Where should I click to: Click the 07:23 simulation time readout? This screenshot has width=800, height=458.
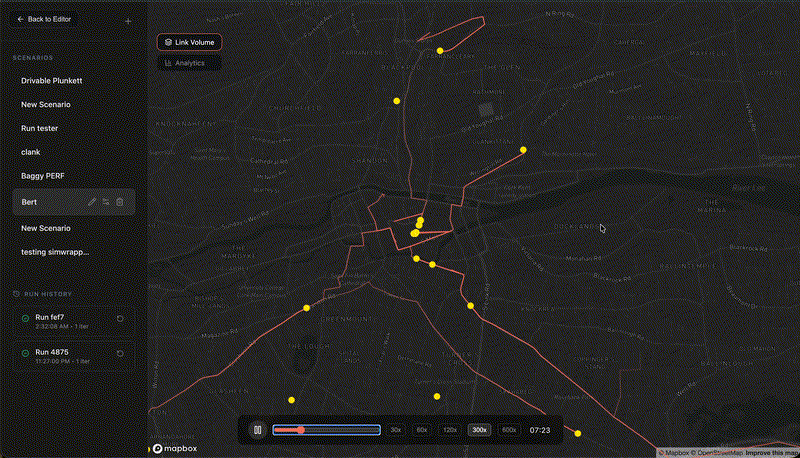coord(540,430)
